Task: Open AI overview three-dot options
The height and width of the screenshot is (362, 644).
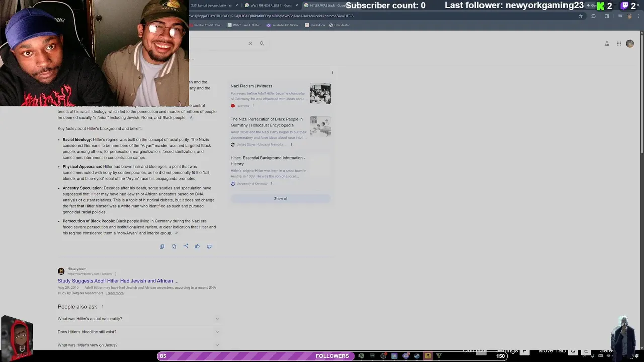Action: point(332,72)
